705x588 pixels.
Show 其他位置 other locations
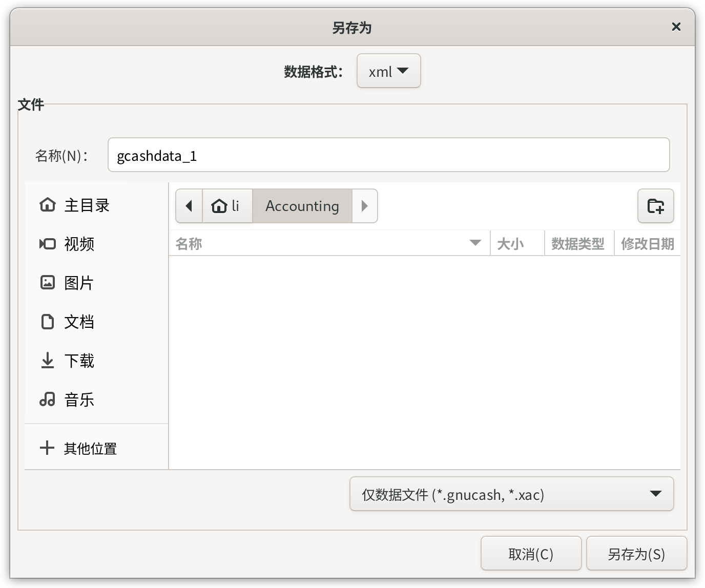[96, 449]
